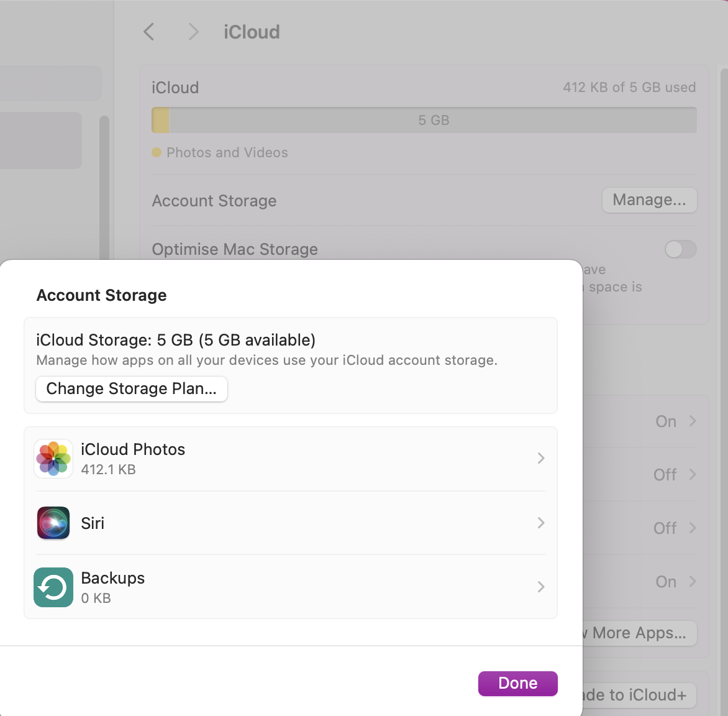Click the Done button
The image size is (728, 716).
click(517, 684)
